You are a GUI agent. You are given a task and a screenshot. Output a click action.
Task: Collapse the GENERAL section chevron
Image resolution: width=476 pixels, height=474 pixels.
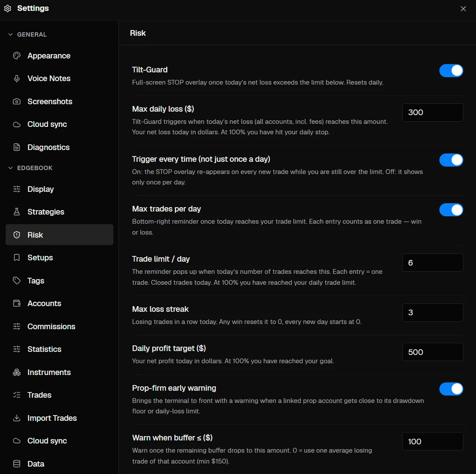(x=10, y=34)
